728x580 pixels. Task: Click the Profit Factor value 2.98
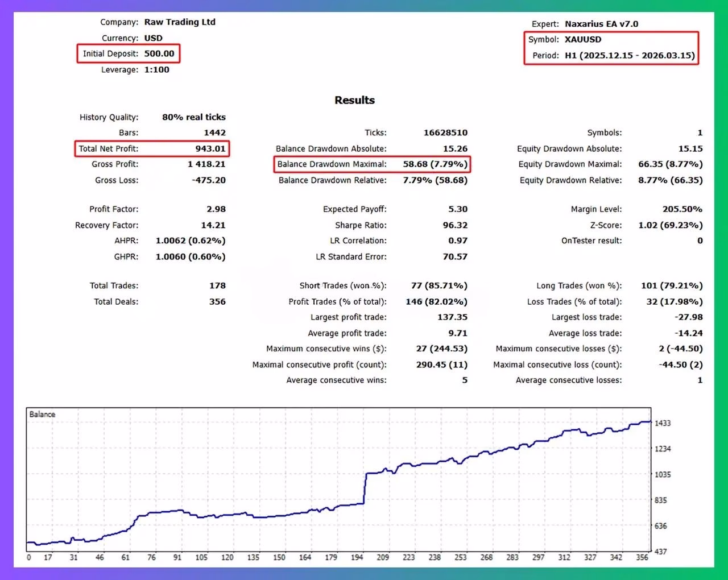(216, 209)
